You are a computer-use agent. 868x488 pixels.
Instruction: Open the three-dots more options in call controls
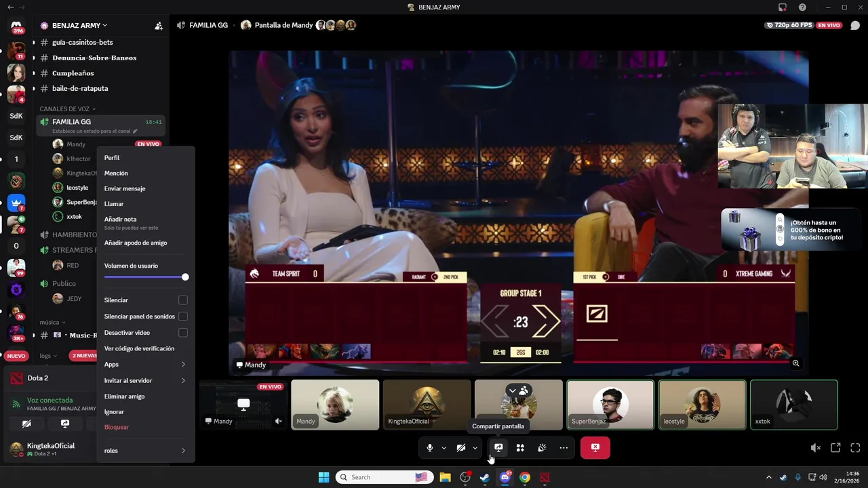click(564, 448)
